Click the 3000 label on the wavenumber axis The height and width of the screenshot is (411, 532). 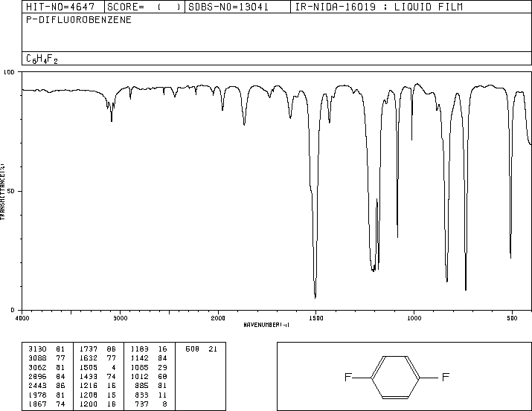[x=120, y=318]
